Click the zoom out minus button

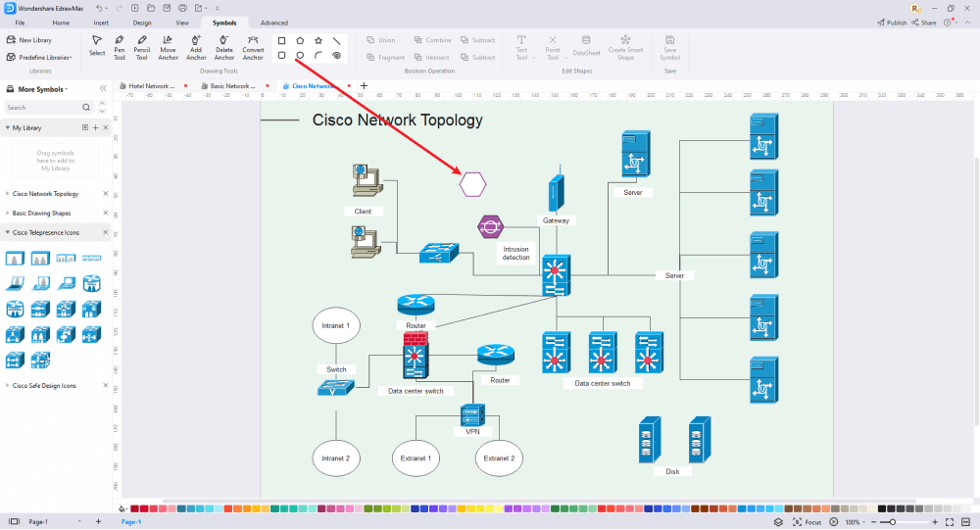tap(873, 522)
